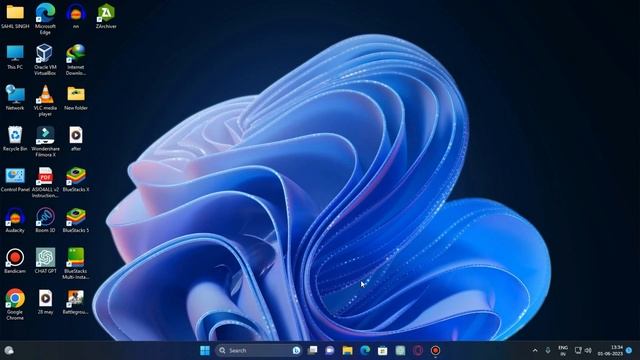
Task: Open the Windows Start menu
Action: point(205,350)
